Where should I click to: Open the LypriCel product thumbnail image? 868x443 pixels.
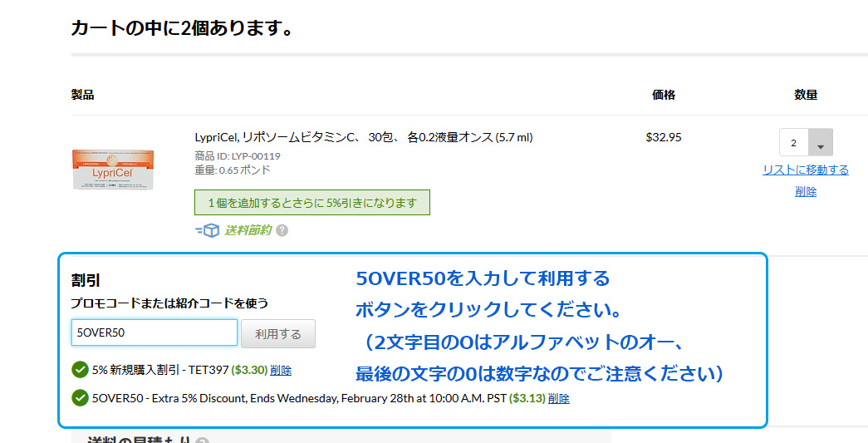(112, 170)
